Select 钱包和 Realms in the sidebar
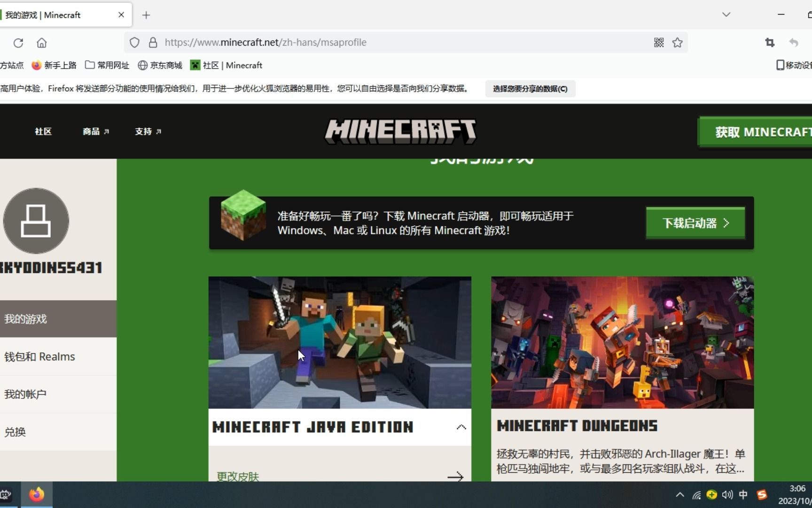Screen dimensions: 812x508 [58, 357]
